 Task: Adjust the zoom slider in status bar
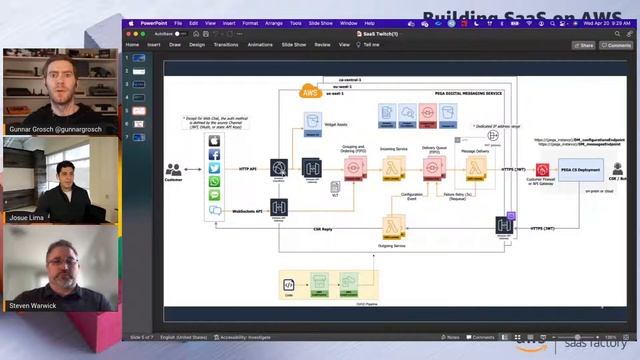tap(577, 337)
